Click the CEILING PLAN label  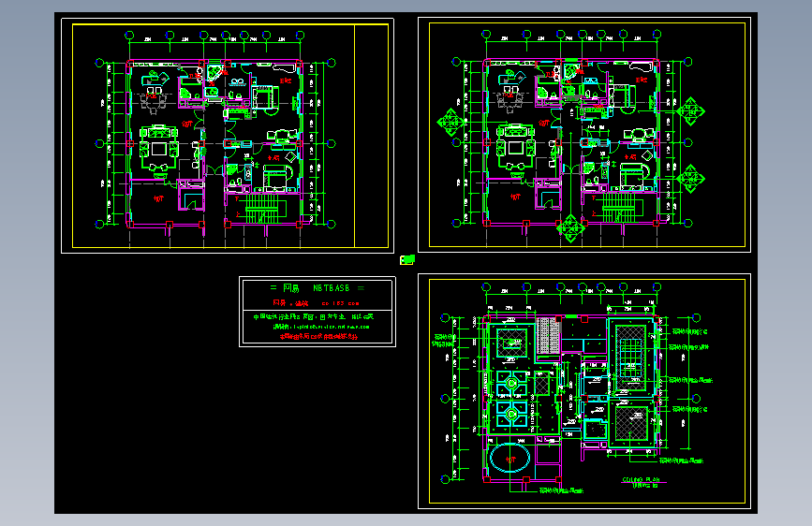click(640, 480)
